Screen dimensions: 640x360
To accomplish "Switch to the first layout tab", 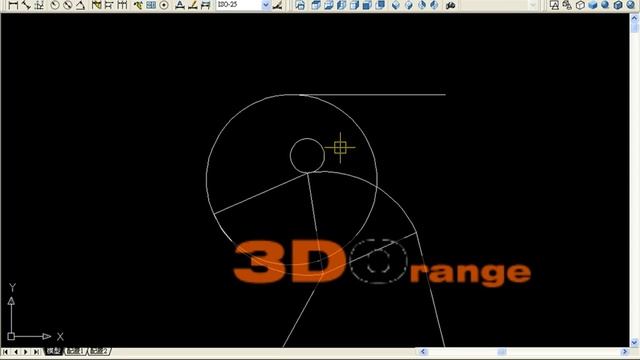I will pos(76,351).
